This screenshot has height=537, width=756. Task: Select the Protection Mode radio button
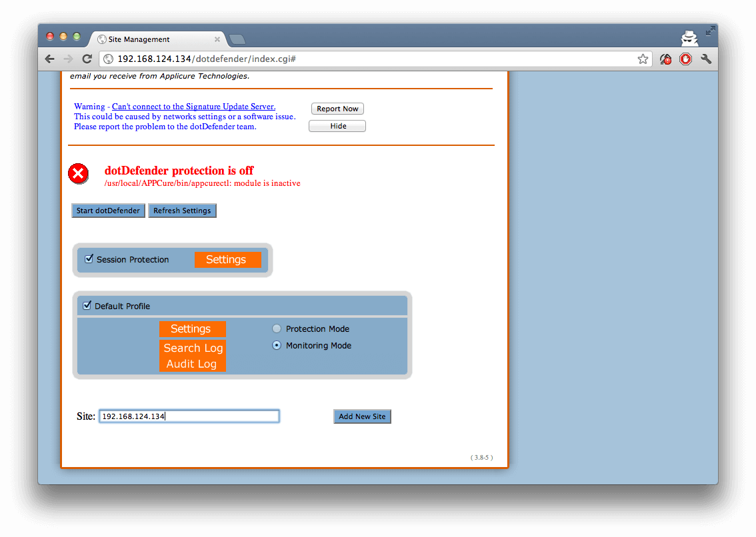277,328
